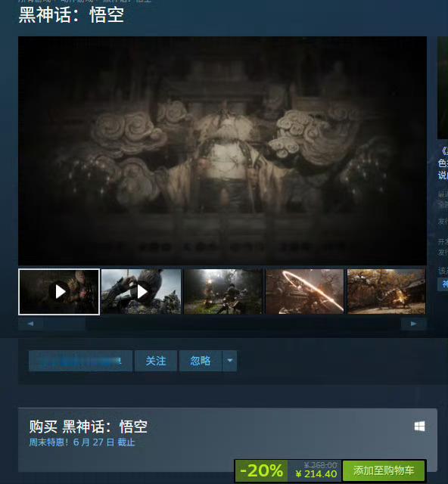
Task: Click the thumbnail strip scrollbar handle
Action: tap(64, 324)
